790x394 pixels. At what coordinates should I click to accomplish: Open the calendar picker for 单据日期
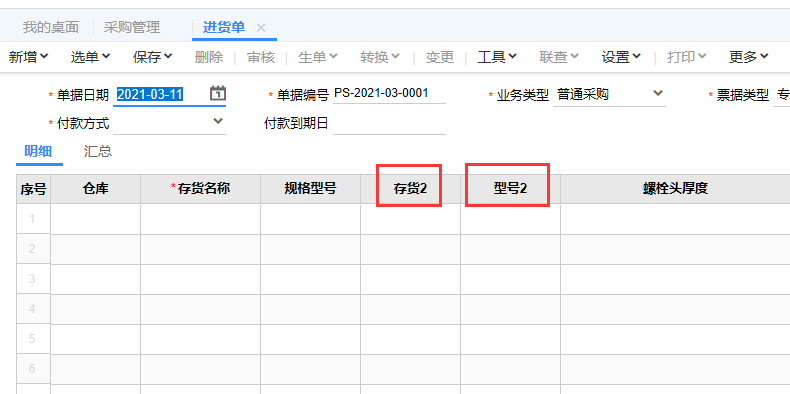(x=218, y=94)
